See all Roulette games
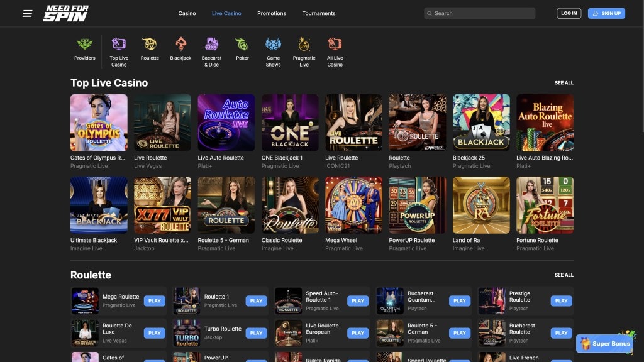Viewport: 644px width, 362px height. (x=564, y=275)
